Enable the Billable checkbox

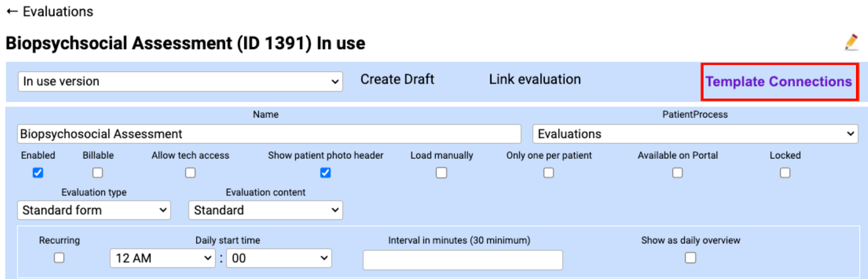click(x=97, y=173)
